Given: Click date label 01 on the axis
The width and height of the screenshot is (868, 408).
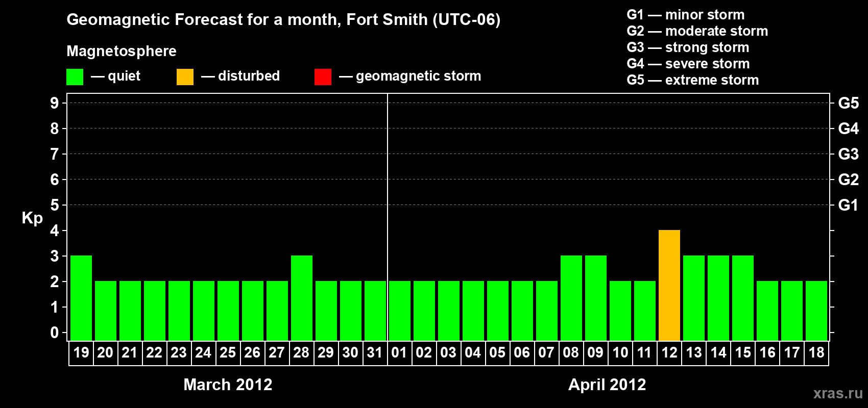Looking at the screenshot, I should point(399,353).
